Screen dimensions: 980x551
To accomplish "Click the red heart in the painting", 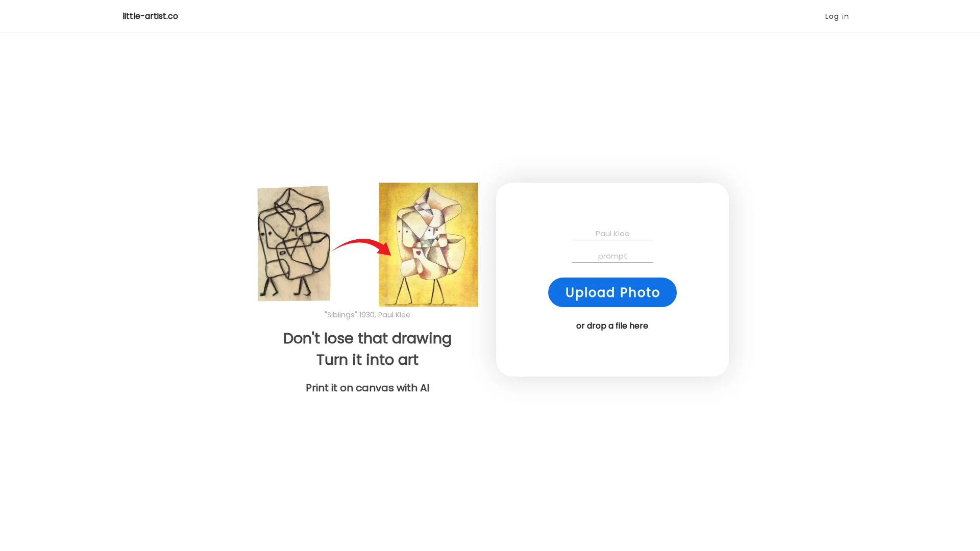I will (x=418, y=253).
